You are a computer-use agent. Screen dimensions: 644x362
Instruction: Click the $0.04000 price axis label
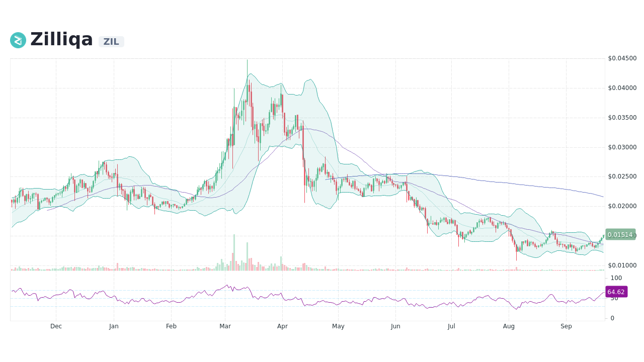click(622, 88)
